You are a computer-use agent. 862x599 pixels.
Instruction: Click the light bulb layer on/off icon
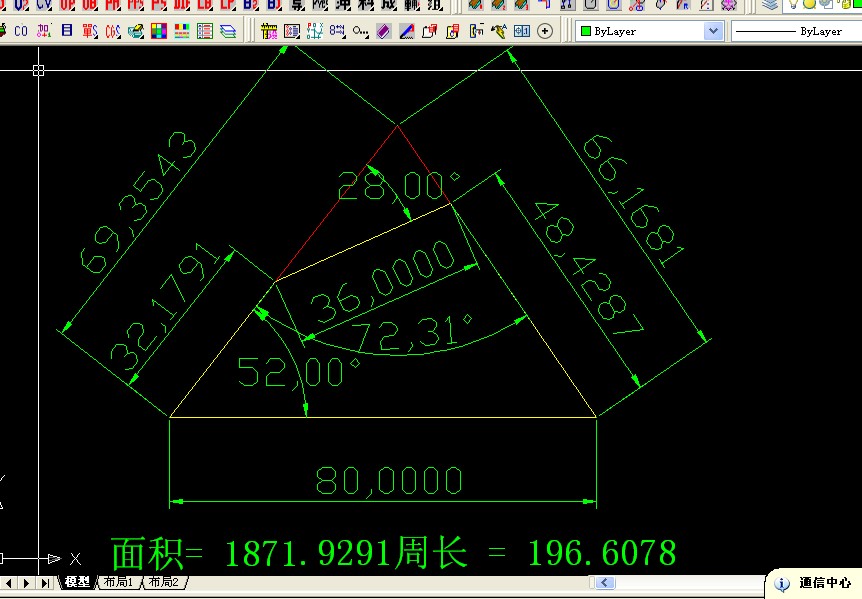coord(793,4)
